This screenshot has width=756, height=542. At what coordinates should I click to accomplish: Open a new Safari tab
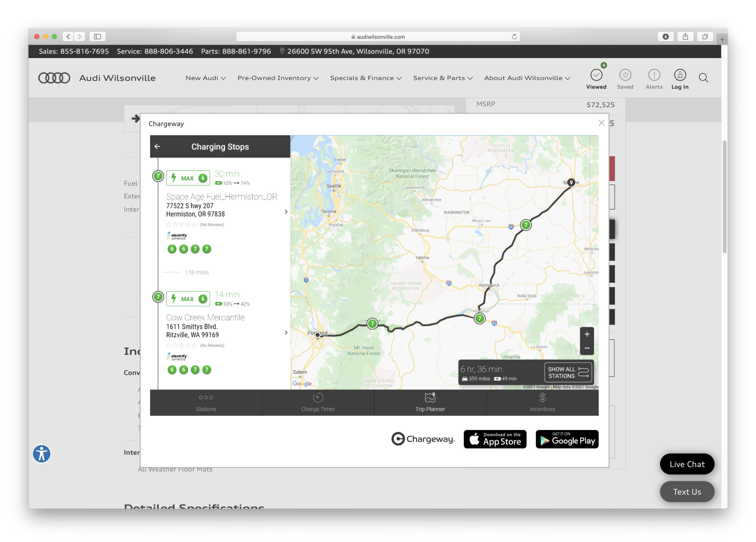click(722, 39)
